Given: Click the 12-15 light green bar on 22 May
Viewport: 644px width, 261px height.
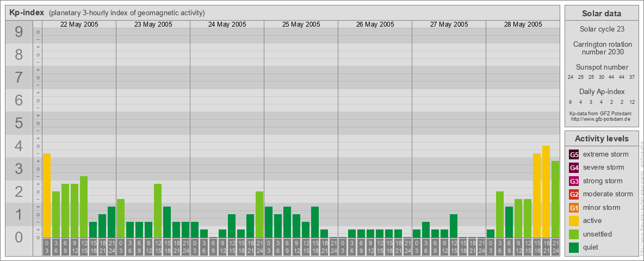Looking at the screenshot, I should click(84, 207).
